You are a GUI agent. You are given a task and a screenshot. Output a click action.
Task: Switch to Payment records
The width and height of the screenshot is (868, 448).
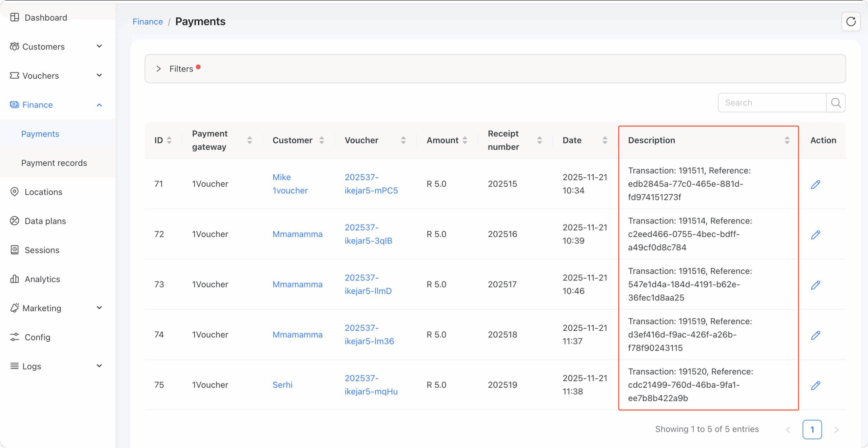click(x=54, y=163)
